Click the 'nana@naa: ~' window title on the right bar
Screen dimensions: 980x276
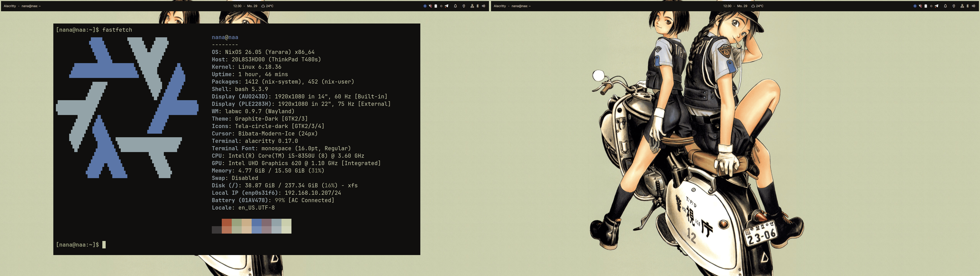click(x=521, y=6)
